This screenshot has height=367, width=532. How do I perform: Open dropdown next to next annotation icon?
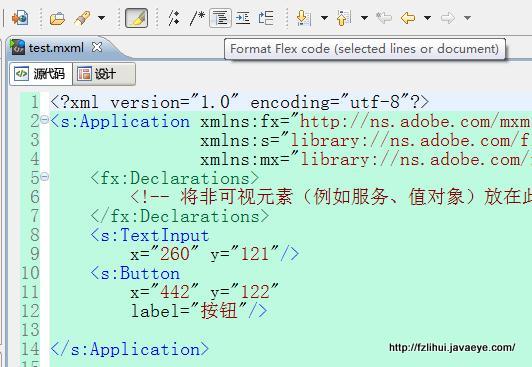click(x=324, y=18)
